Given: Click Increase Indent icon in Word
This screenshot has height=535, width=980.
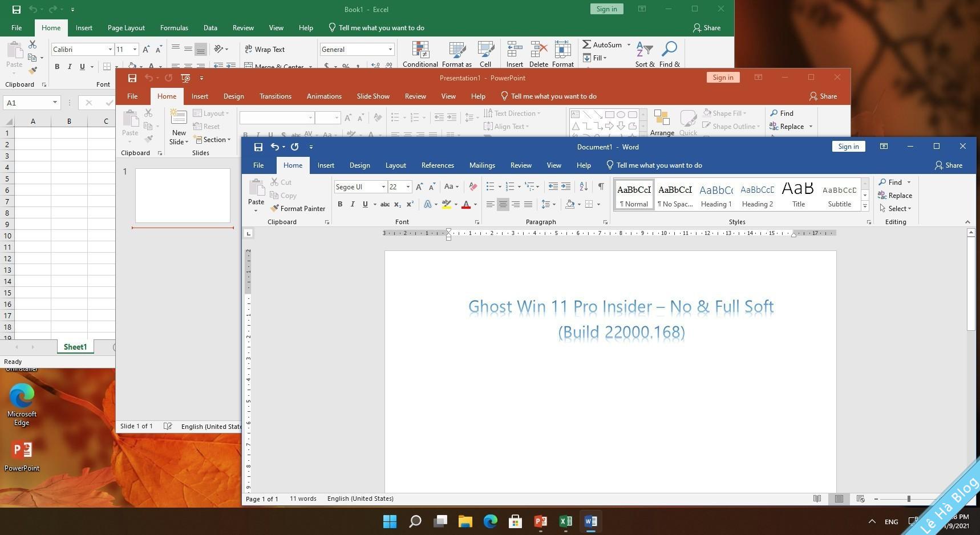Looking at the screenshot, I should coord(565,187).
